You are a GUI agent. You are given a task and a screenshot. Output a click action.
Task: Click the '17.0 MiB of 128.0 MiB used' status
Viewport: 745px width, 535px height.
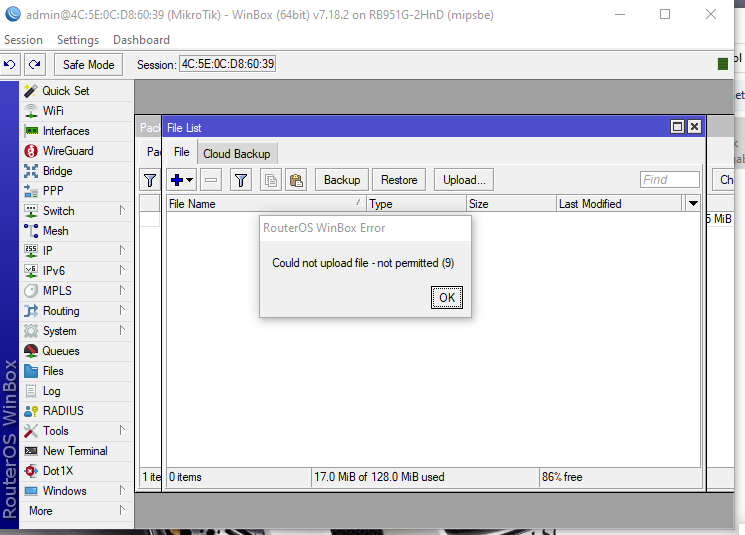click(379, 477)
